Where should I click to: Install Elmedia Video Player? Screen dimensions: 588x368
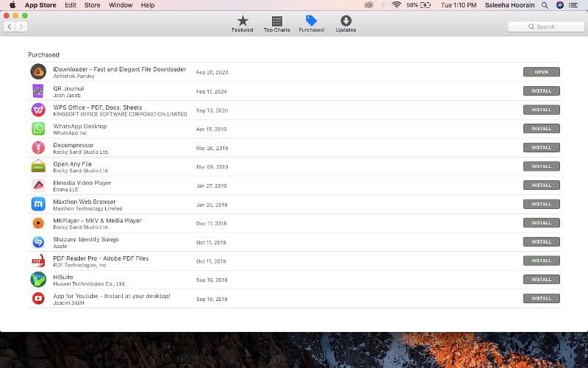541,185
